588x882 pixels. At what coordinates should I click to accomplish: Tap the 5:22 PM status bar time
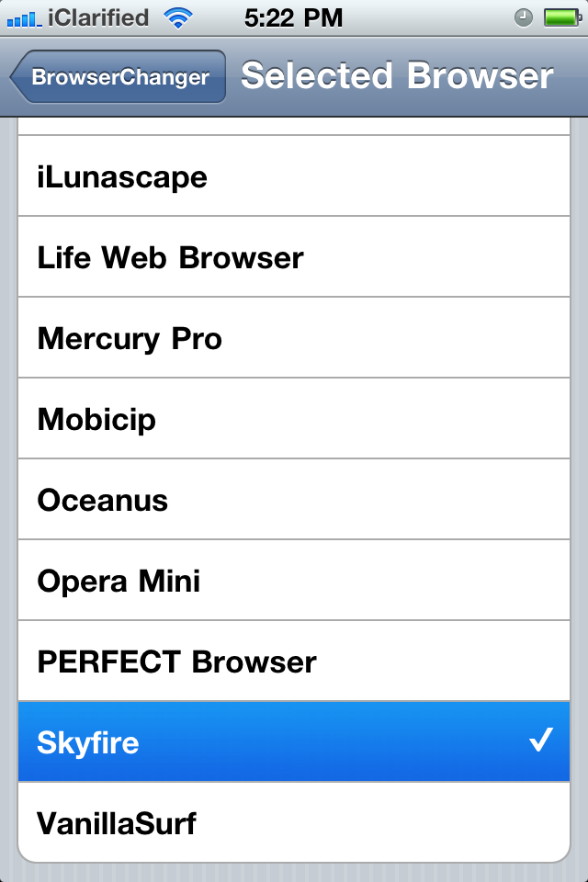point(294,17)
